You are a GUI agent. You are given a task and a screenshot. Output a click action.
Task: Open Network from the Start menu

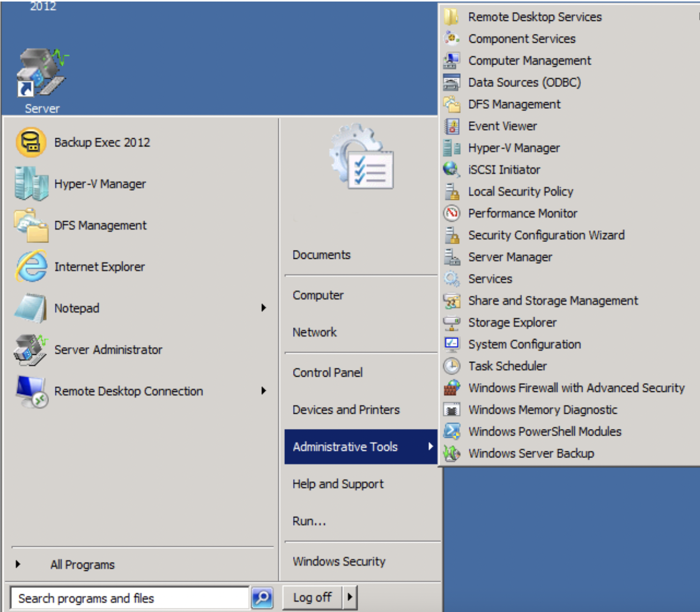pos(314,332)
